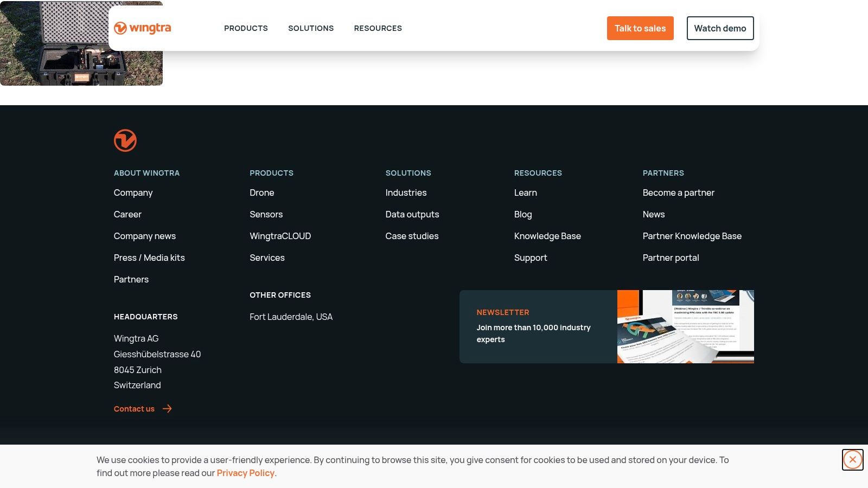Open the Data outputs link
868x488 pixels.
pos(412,214)
